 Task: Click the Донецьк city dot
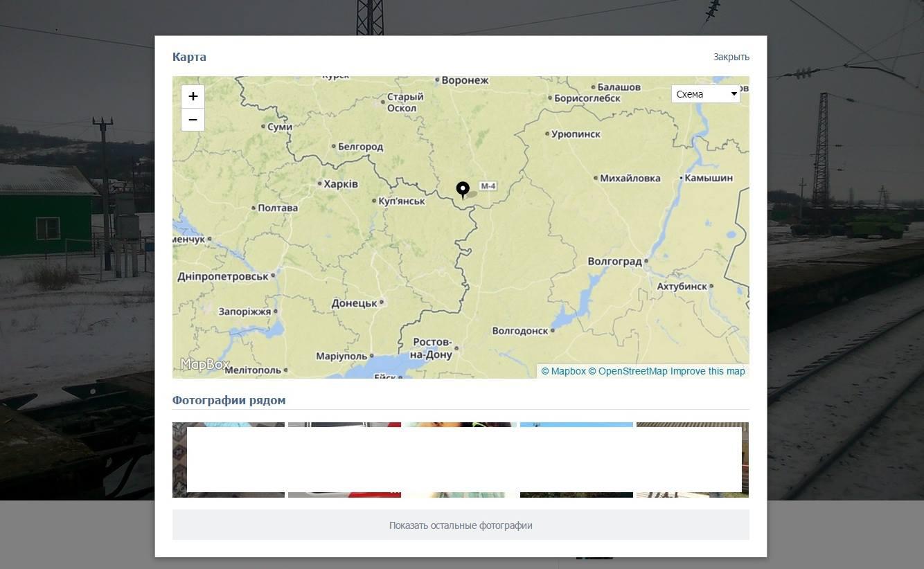382,302
